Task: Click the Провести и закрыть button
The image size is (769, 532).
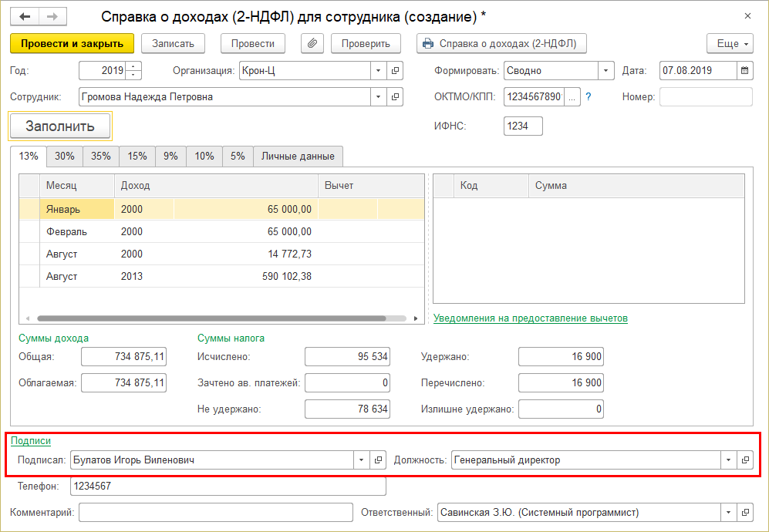Action: [73, 44]
